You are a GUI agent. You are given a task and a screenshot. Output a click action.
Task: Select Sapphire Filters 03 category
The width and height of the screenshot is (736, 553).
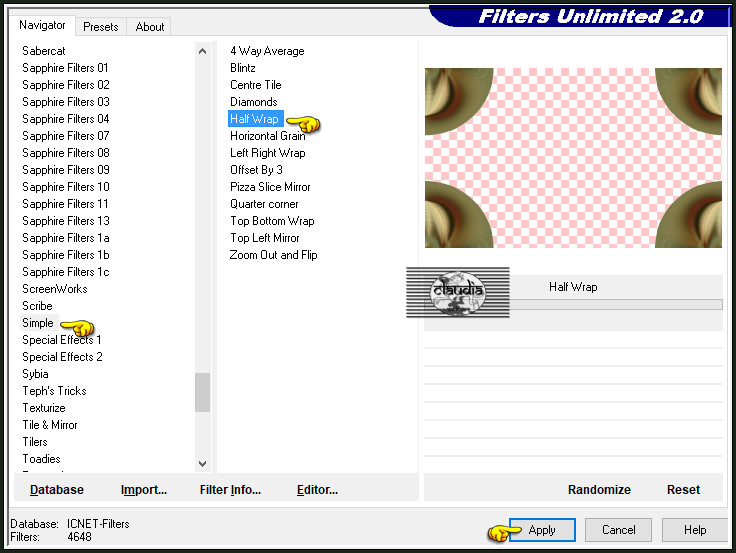click(x=66, y=101)
